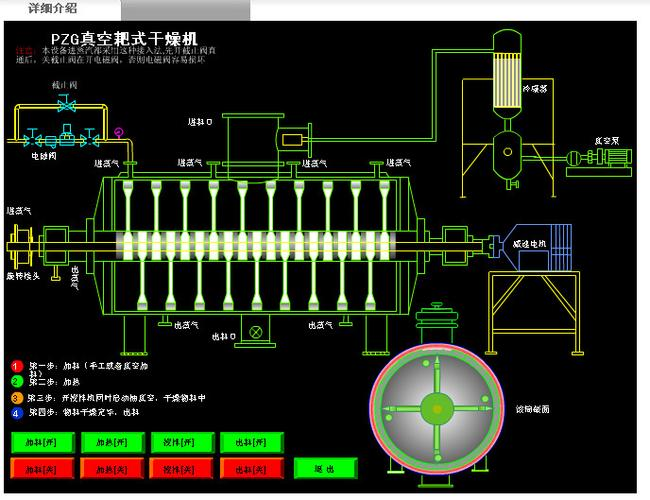The height and width of the screenshot is (500, 650).
Task: Turn on heating with 加热[开]
Action: click(106, 440)
